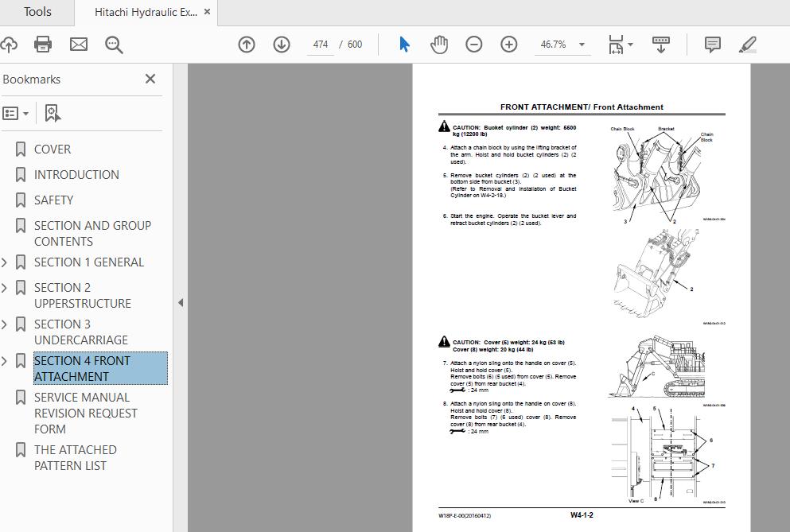Print the Hitachi manual document
This screenshot has width=790, height=532.
(43, 45)
